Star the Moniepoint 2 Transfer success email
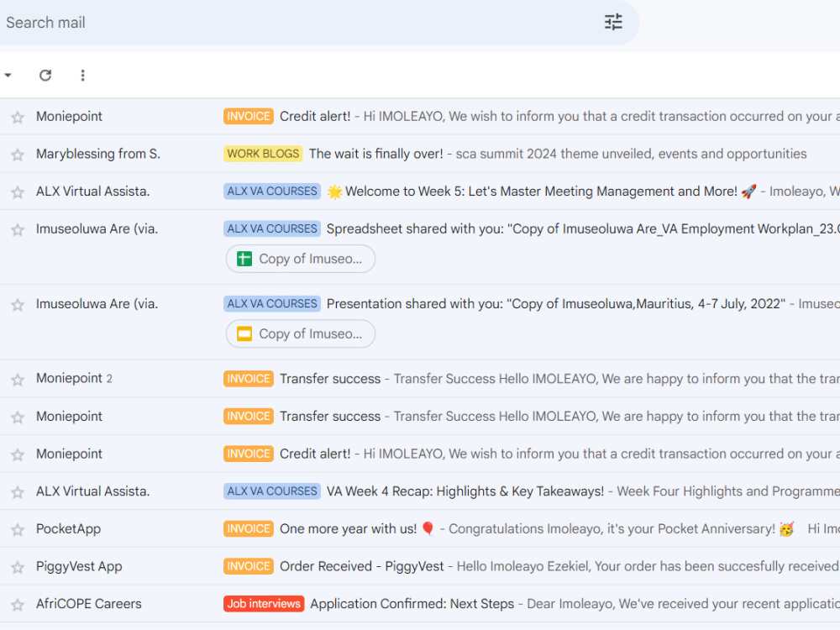 coord(18,380)
